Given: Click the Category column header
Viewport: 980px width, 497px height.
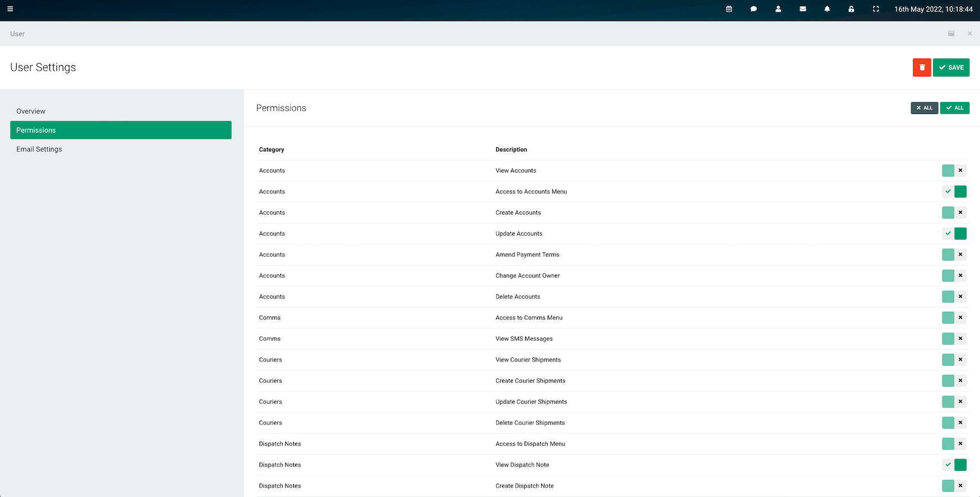Looking at the screenshot, I should point(272,149).
